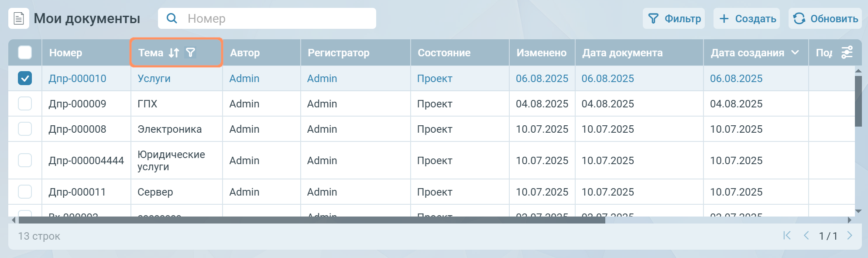Sort by the Состояние column header
Viewport: 868px width, 258px height.
[x=444, y=53]
